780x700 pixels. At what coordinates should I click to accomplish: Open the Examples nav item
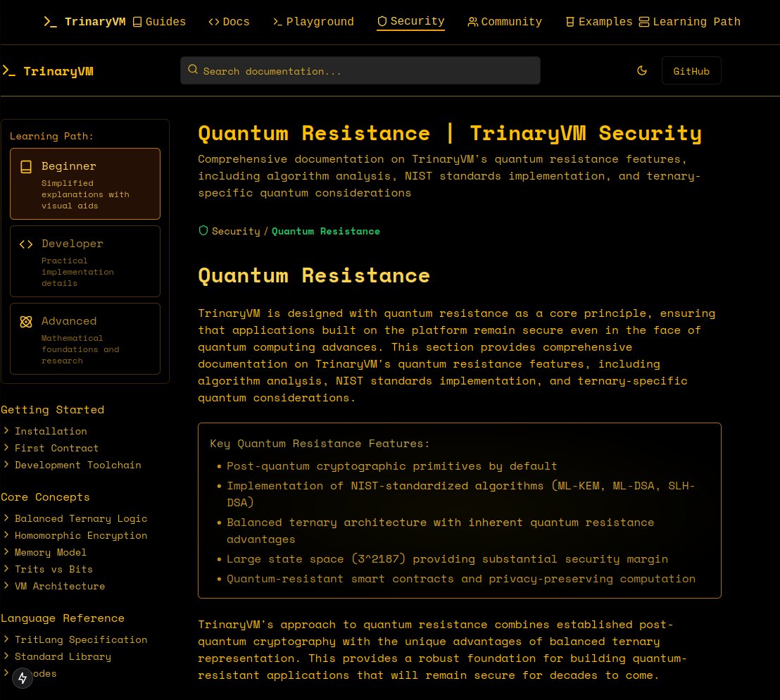[599, 22]
